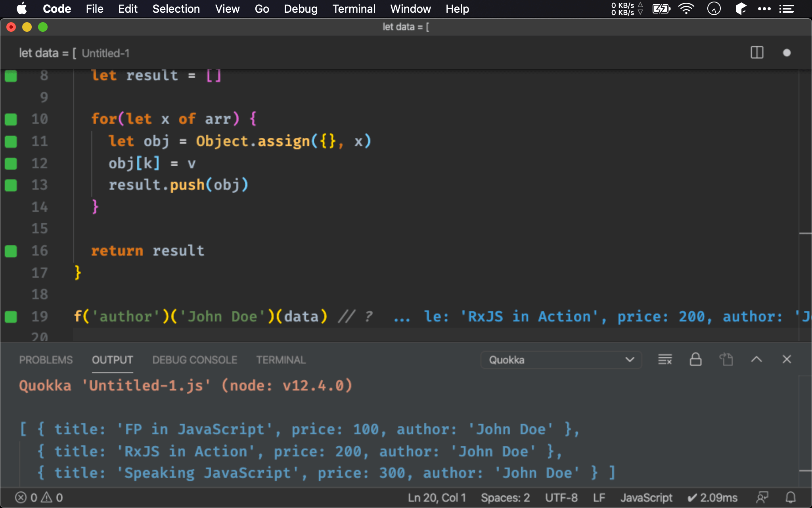Open the notifications bell icon

click(x=791, y=498)
